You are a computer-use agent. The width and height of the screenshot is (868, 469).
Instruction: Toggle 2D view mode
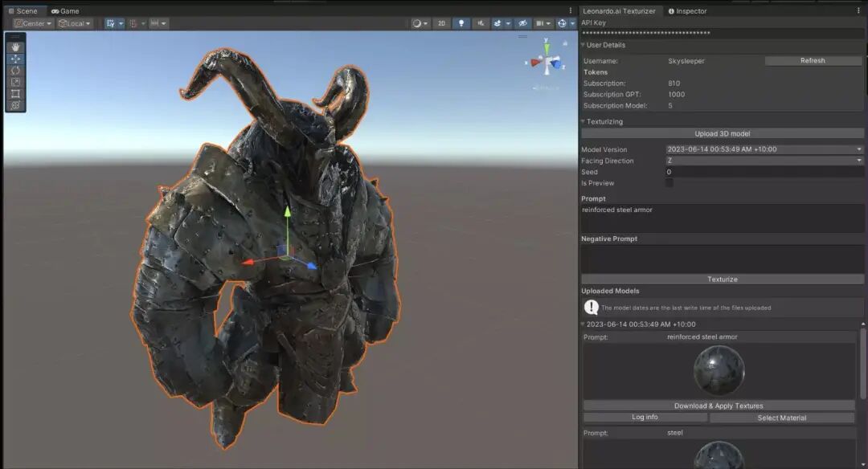pos(442,23)
